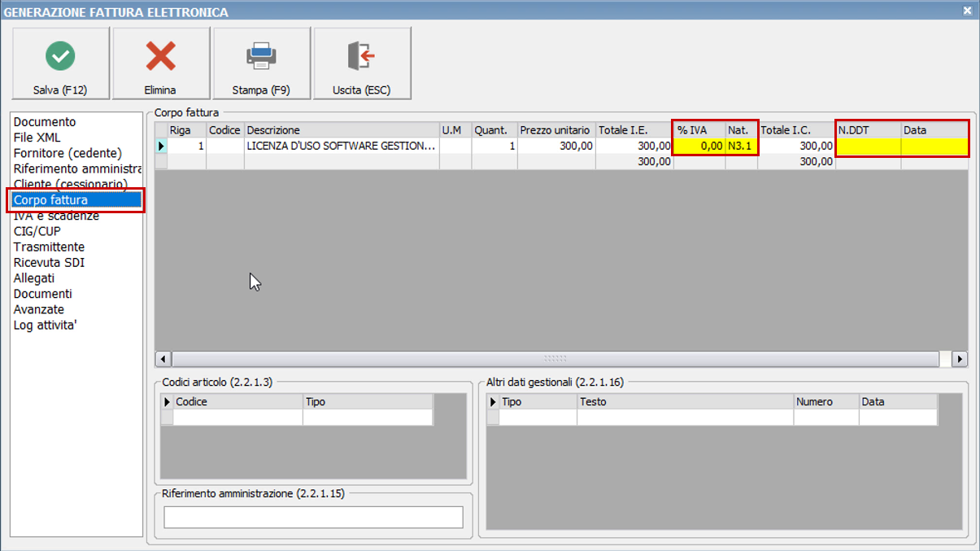This screenshot has height=551, width=980.
Task: Open the Documento section
Action: click(45, 122)
